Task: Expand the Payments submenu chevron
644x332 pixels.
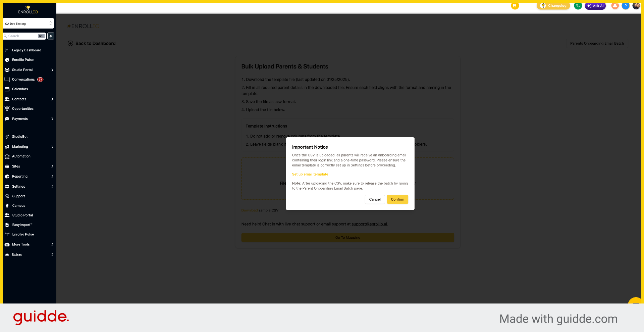Action: pyautogui.click(x=52, y=119)
